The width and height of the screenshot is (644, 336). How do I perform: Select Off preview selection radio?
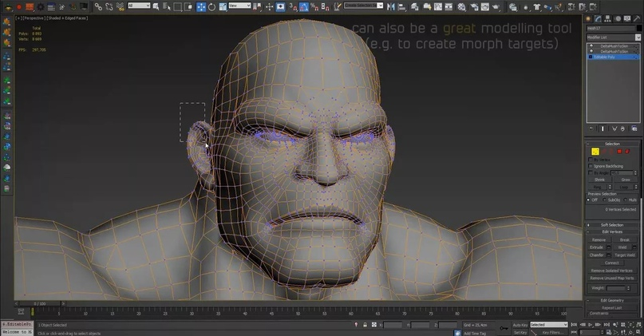click(x=589, y=200)
